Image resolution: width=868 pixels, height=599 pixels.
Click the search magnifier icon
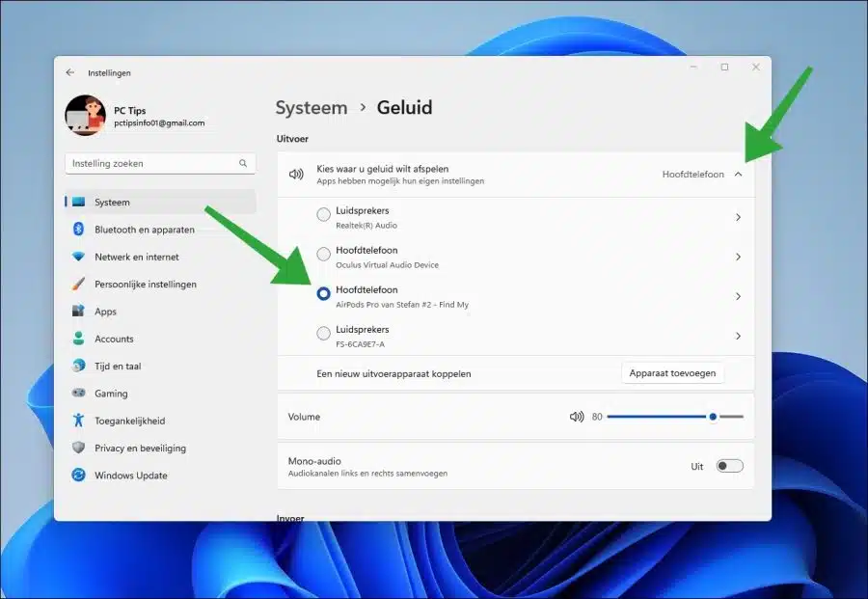[243, 163]
